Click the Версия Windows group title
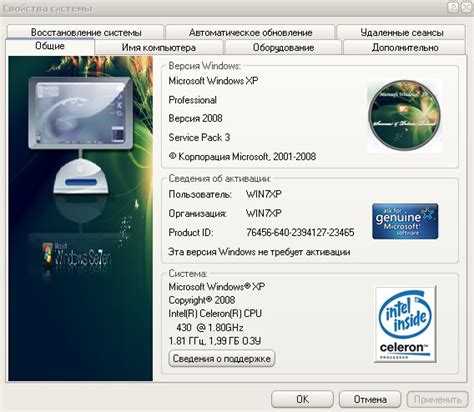The width and height of the screenshot is (474, 412). pyautogui.click(x=204, y=66)
